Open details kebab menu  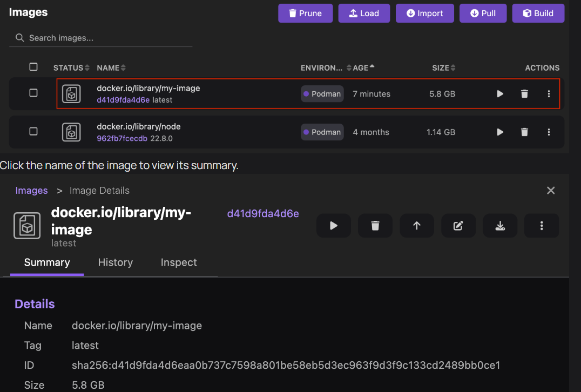(x=542, y=226)
